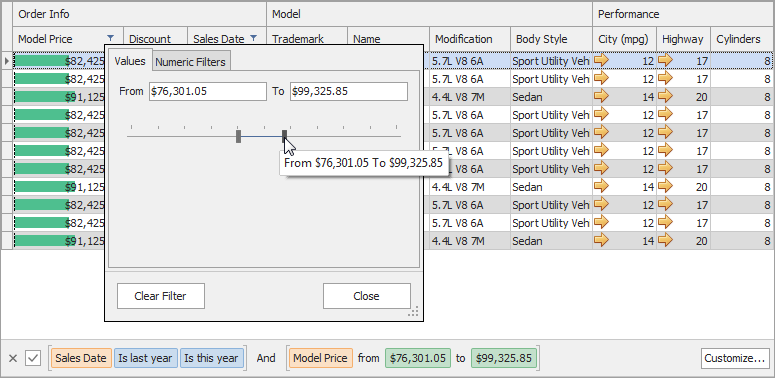The image size is (775, 378).
Task: Open the Model Price column filter icon
Action: click(110, 38)
